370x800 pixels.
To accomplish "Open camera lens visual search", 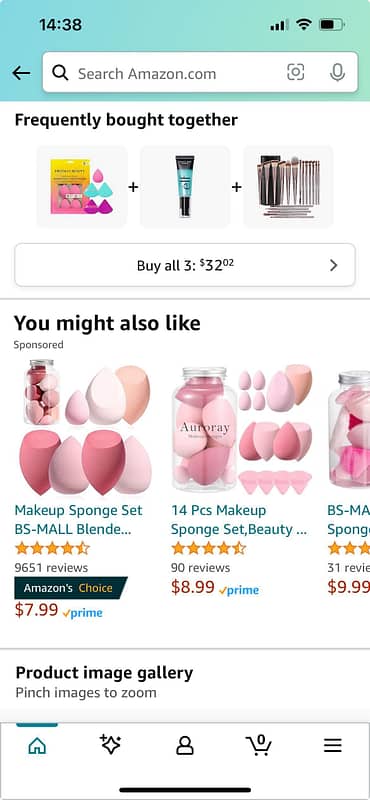I will point(295,72).
